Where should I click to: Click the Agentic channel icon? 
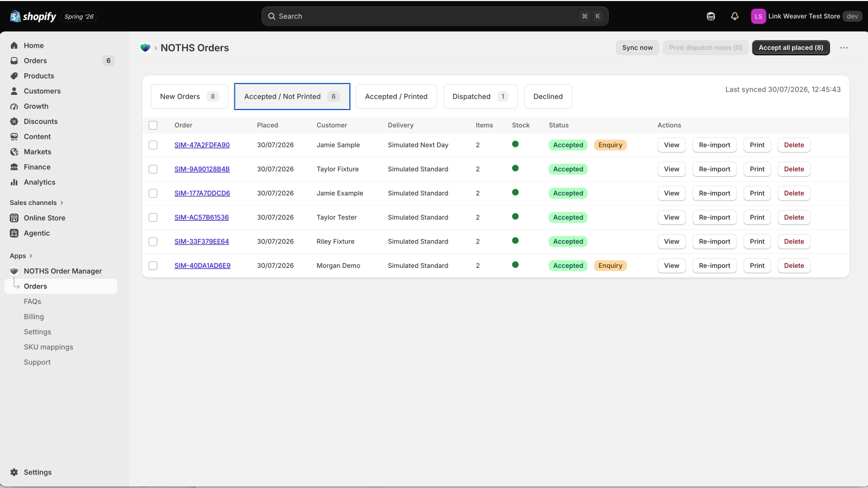pyautogui.click(x=14, y=233)
